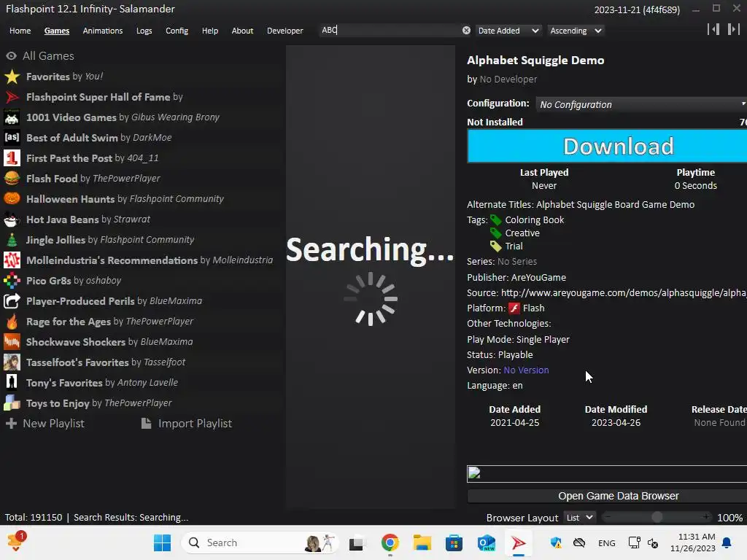The height and width of the screenshot is (560, 747).
Task: Open the Logs menu tab
Action: click(x=144, y=31)
